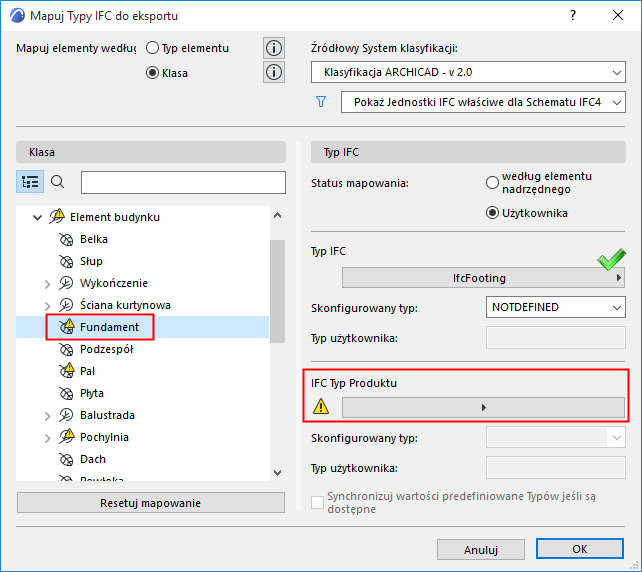Open the IFC Typ Produktu selector button
The width and height of the screenshot is (642, 572).
483,407
